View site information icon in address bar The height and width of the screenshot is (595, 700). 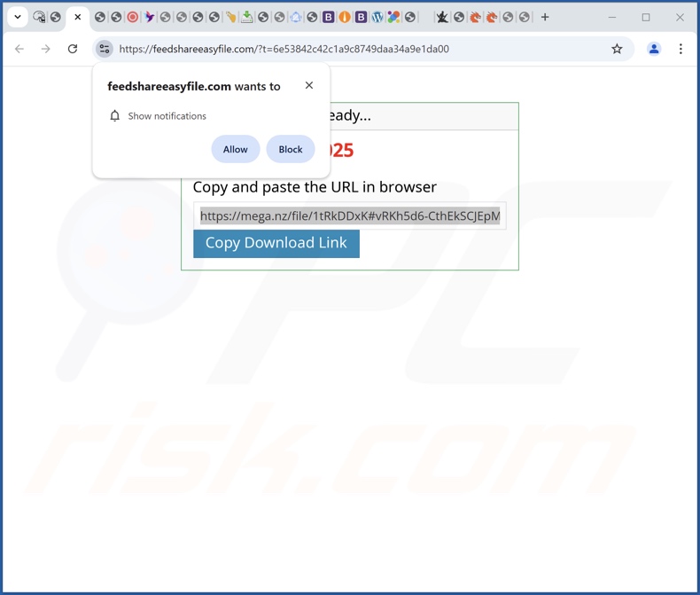coord(105,49)
